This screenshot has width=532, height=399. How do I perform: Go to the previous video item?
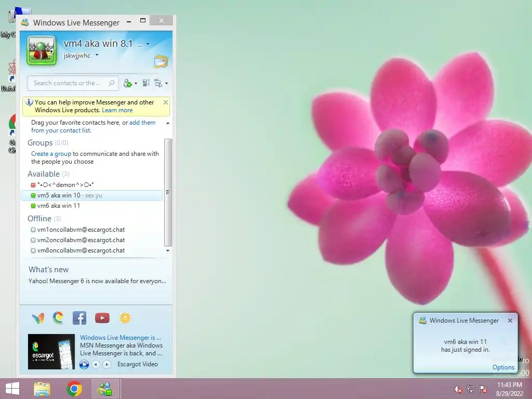click(96, 364)
